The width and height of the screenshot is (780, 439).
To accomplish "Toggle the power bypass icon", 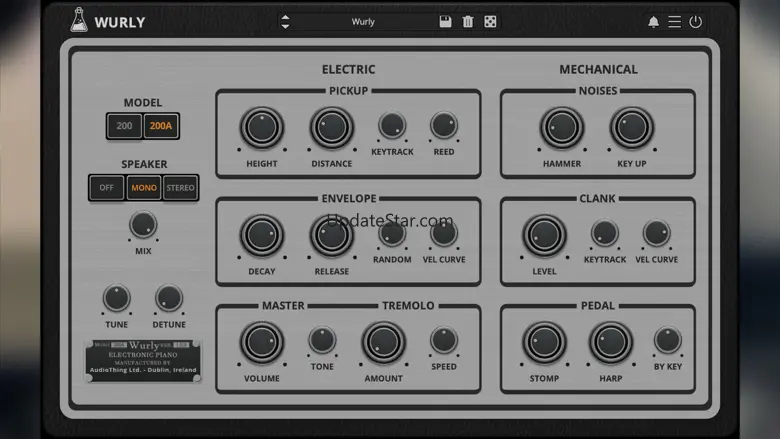I will tap(695, 22).
